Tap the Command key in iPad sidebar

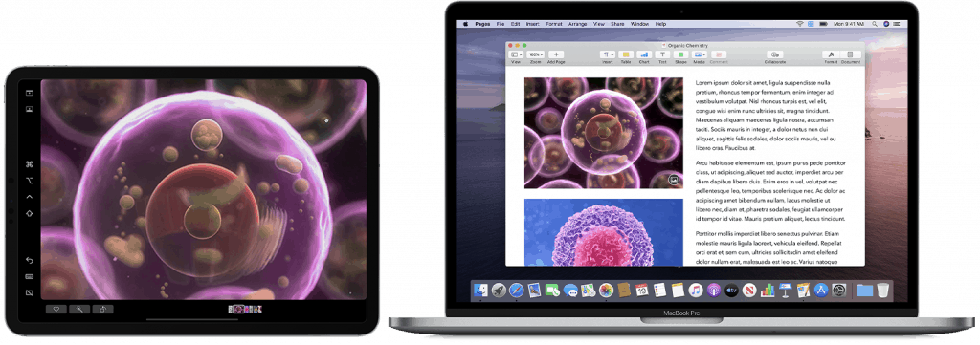29,164
